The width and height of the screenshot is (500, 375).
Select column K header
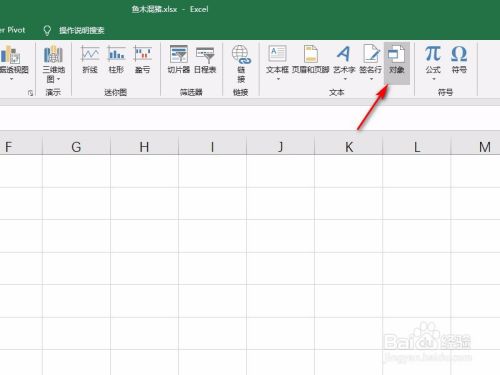[349, 146]
